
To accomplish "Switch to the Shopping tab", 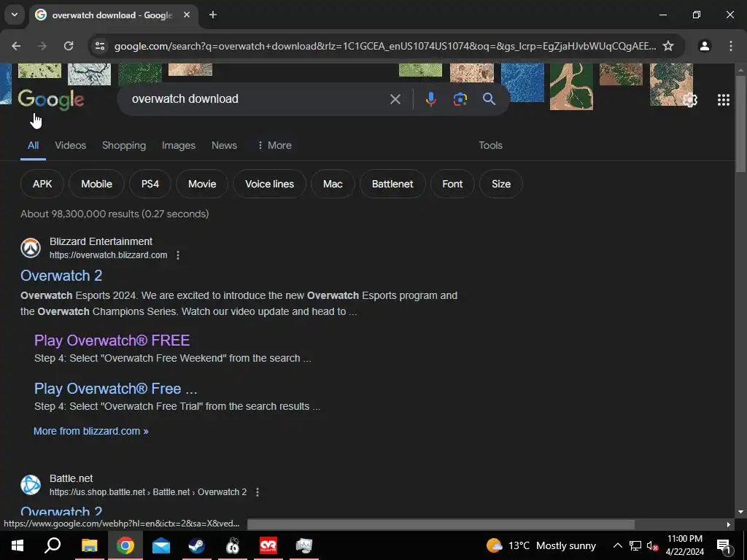I will pos(124,145).
